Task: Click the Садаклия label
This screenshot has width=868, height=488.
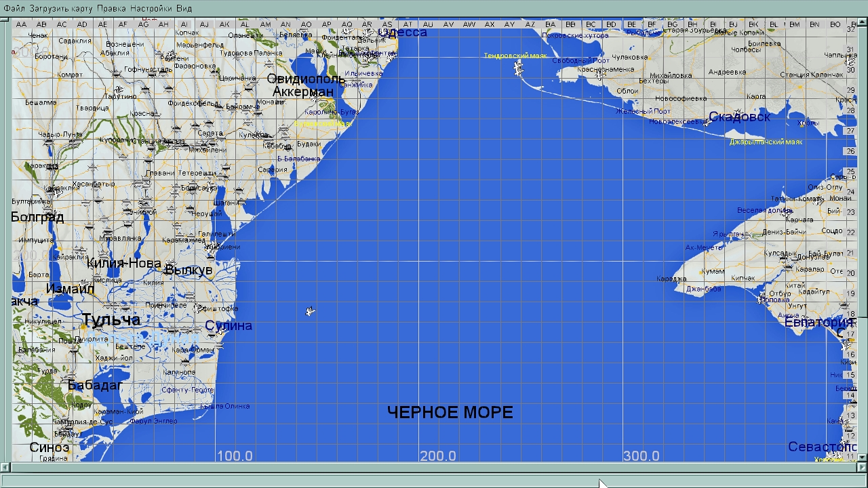Action: 75,41
